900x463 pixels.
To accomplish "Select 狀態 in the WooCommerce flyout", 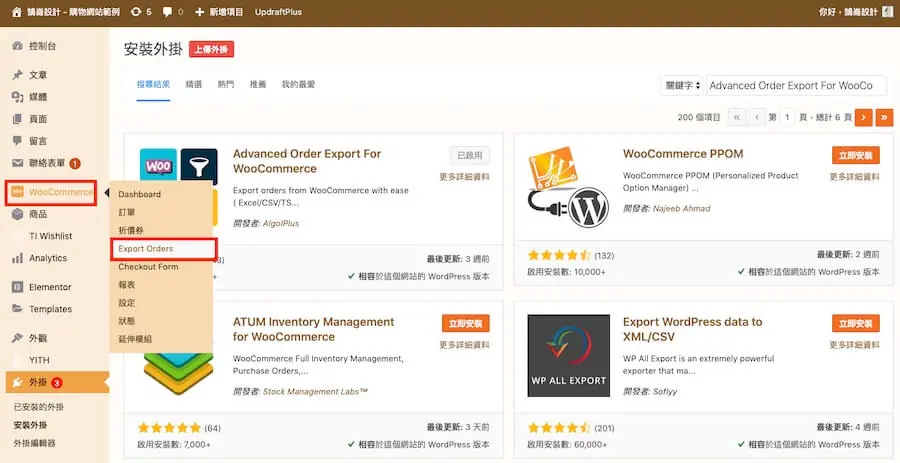I will pyautogui.click(x=126, y=321).
